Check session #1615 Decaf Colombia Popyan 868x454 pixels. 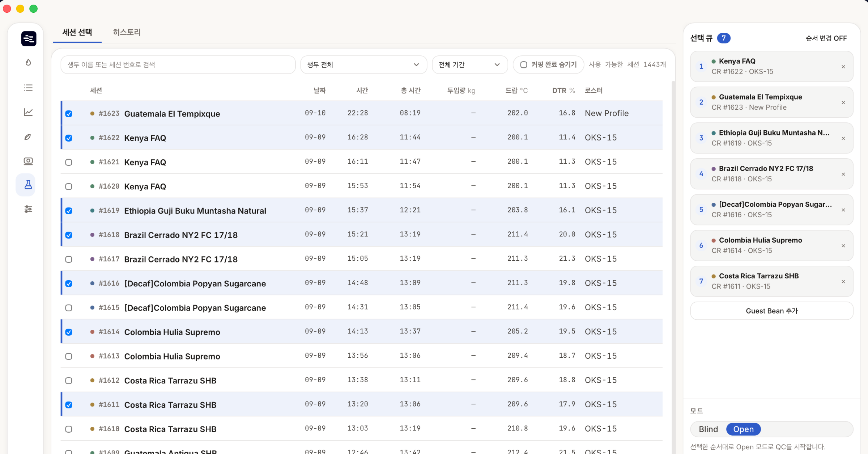click(69, 308)
